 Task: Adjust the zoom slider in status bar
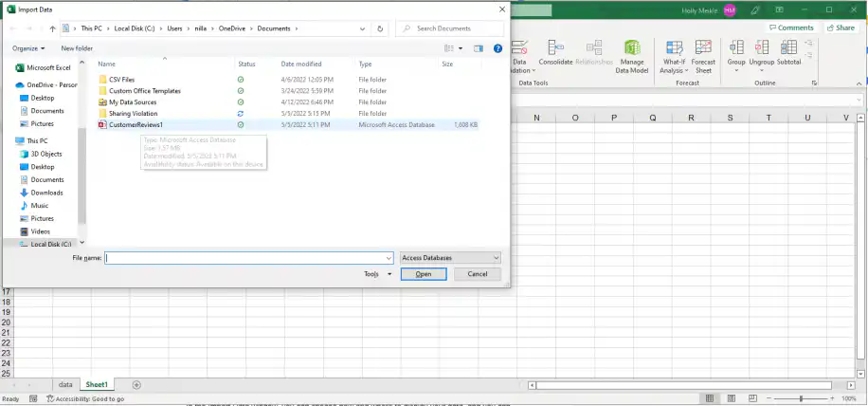[x=801, y=398]
